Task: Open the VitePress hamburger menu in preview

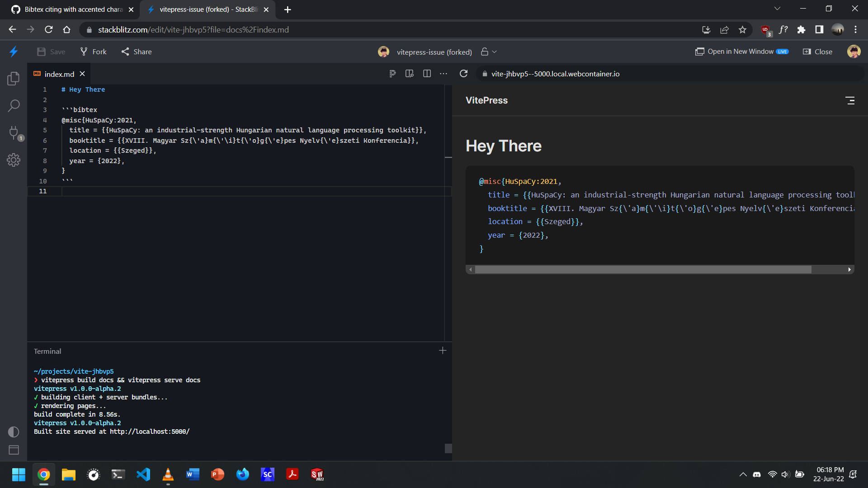Action: [851, 100]
